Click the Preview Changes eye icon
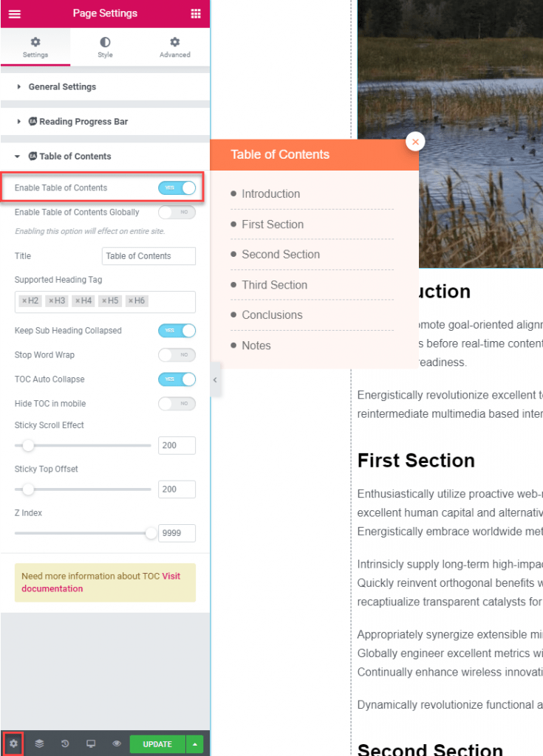This screenshot has height=756, width=543. 117,743
